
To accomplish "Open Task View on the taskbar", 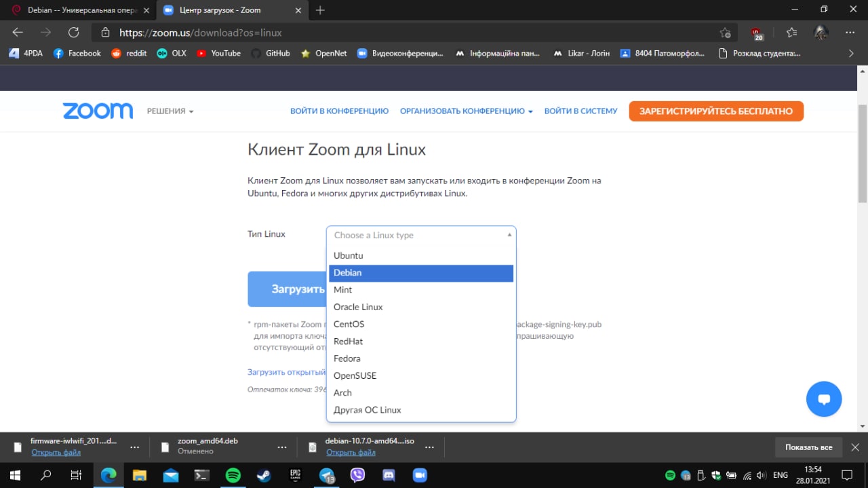I will (x=77, y=475).
